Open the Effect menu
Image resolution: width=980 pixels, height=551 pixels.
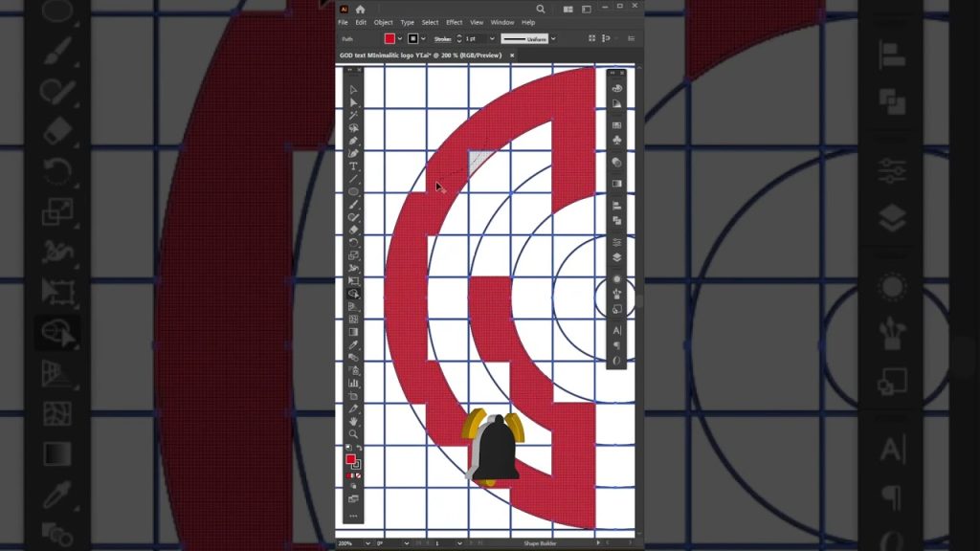[x=454, y=22]
